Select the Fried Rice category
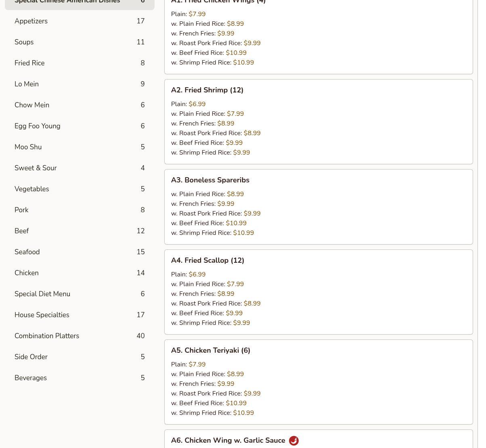The width and height of the screenshot is (486, 448). (x=80, y=63)
